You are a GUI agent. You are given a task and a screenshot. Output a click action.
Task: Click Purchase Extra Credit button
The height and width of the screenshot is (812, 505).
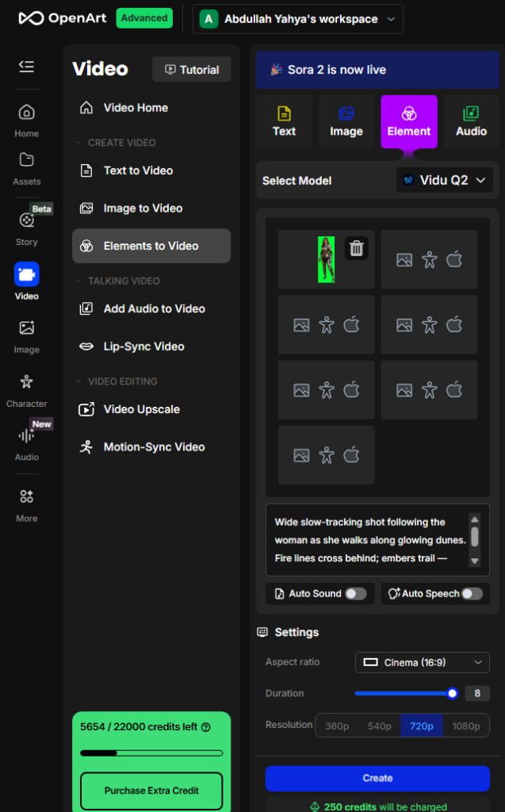point(151,791)
